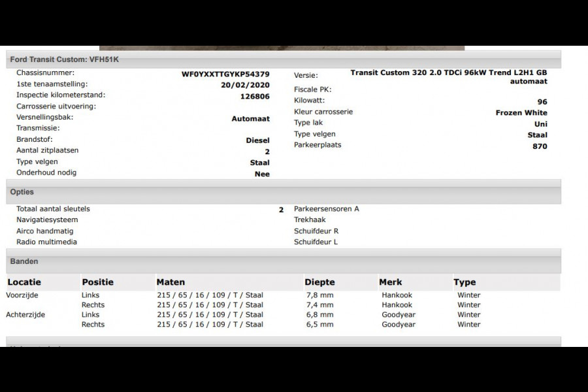Collapse the Banden section header
Image resolution: width=588 pixels, height=392 pixels.
click(24, 261)
